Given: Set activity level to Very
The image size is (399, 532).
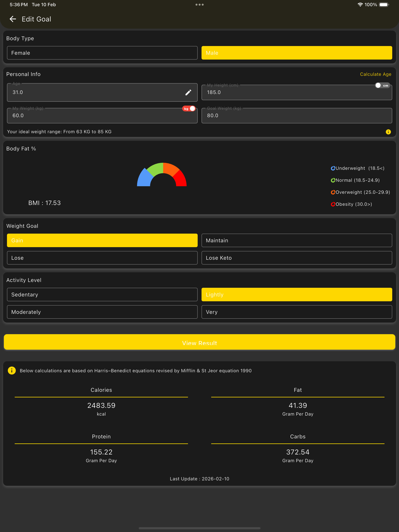Looking at the screenshot, I should 297,312.
